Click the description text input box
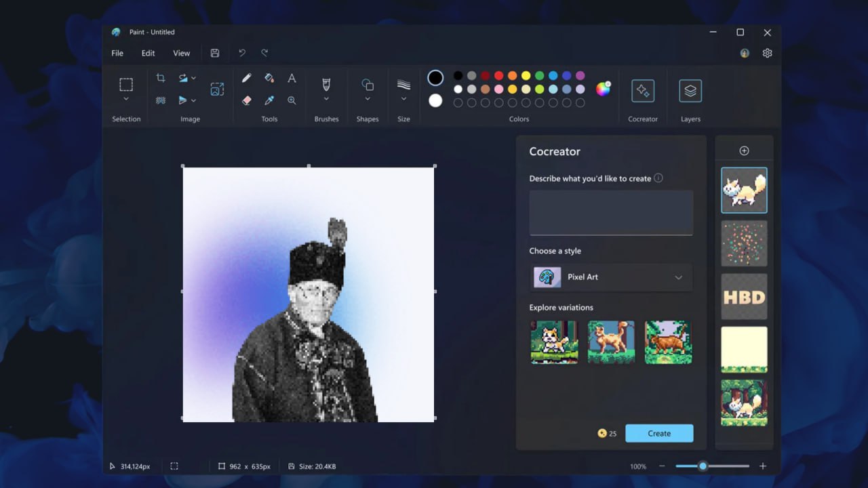This screenshot has height=488, width=868. coord(610,212)
